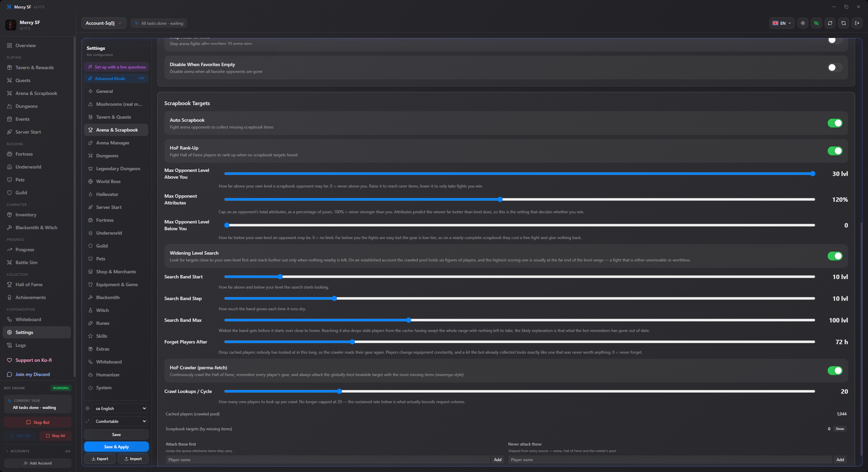The height and width of the screenshot is (472, 868).
Task: Click Show next to Scrapbook targets count
Action: pyautogui.click(x=840, y=429)
